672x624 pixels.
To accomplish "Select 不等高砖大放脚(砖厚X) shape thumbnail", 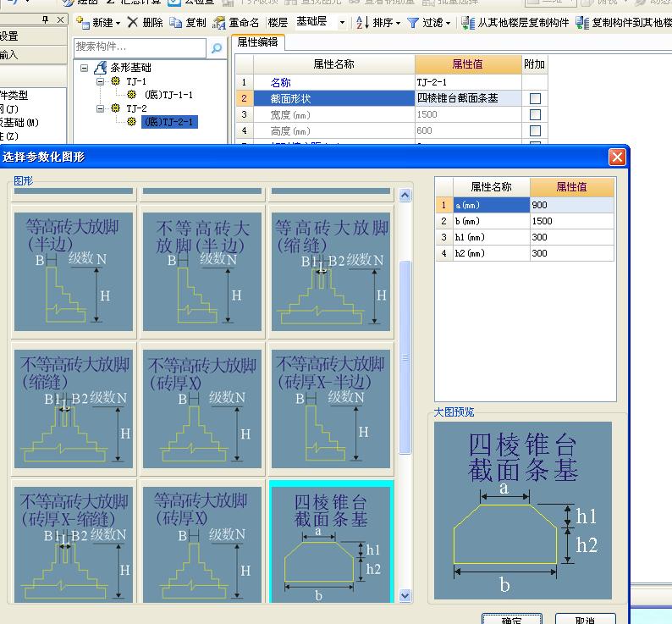I will pos(202,409).
